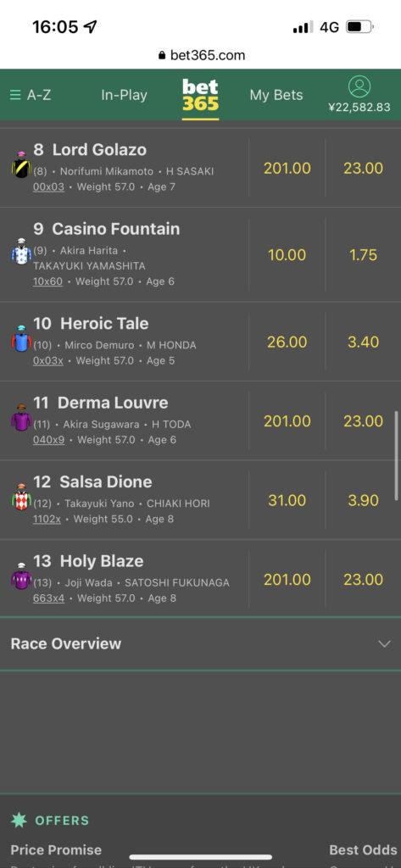Tap the bet365.com address bar
The height and width of the screenshot is (868, 401).
(x=201, y=55)
